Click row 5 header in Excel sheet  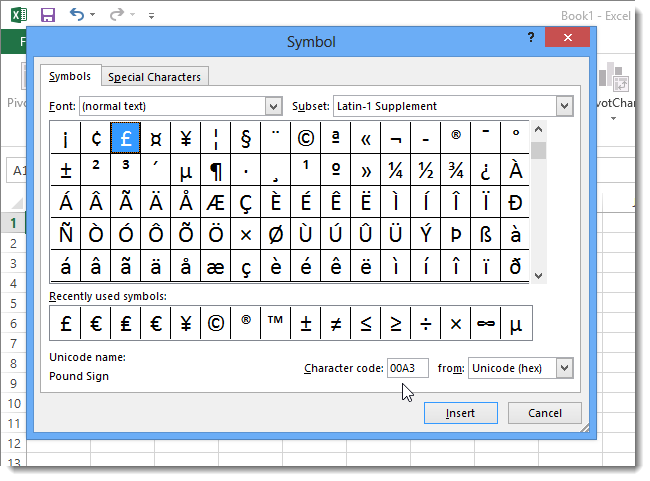click(x=13, y=304)
